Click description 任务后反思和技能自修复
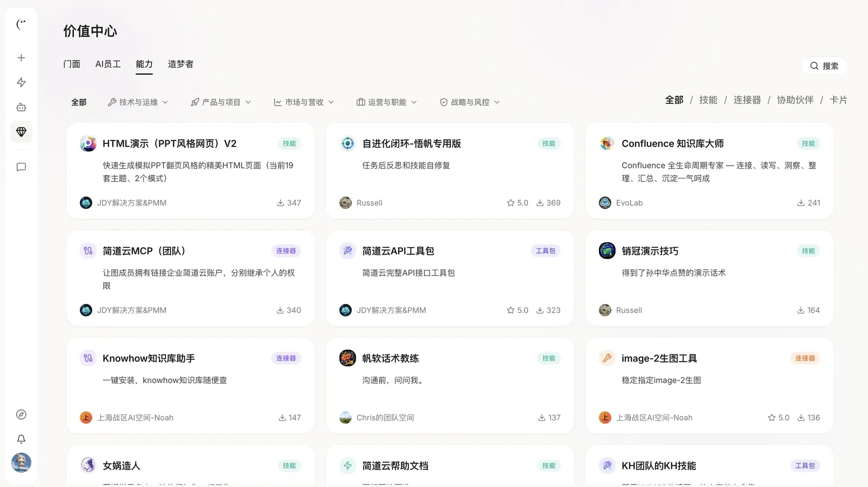The width and height of the screenshot is (868, 487). tap(406, 166)
